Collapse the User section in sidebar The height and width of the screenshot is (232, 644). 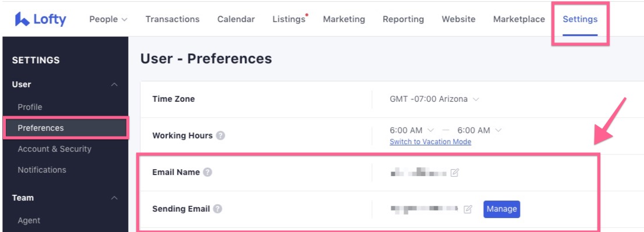pyautogui.click(x=115, y=84)
